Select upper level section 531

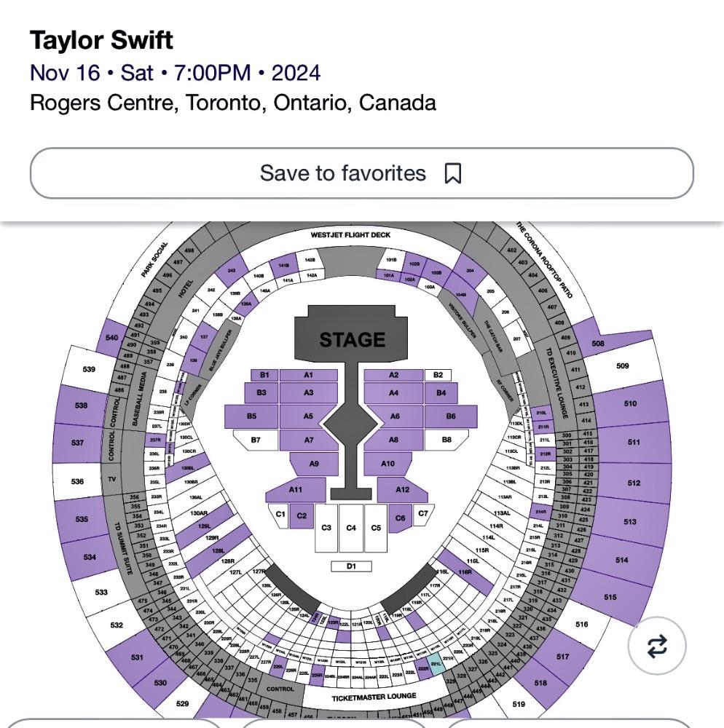tap(137, 657)
